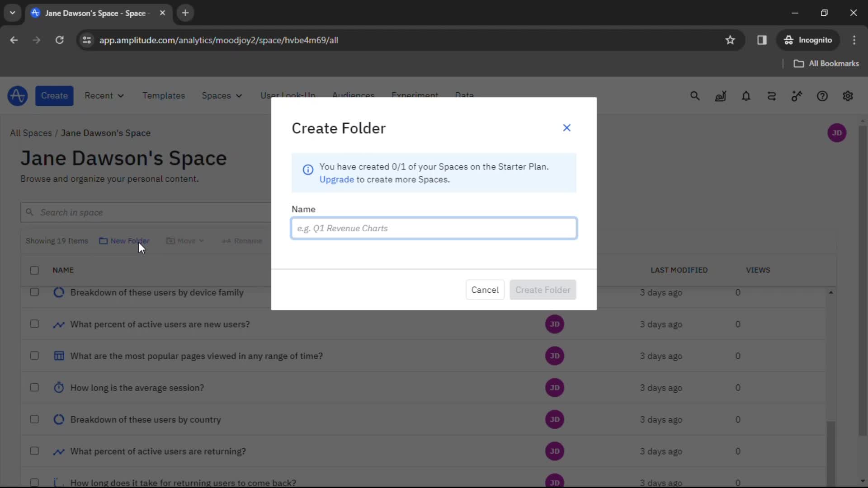
Task: Select the Templates menu item
Action: click(x=164, y=95)
